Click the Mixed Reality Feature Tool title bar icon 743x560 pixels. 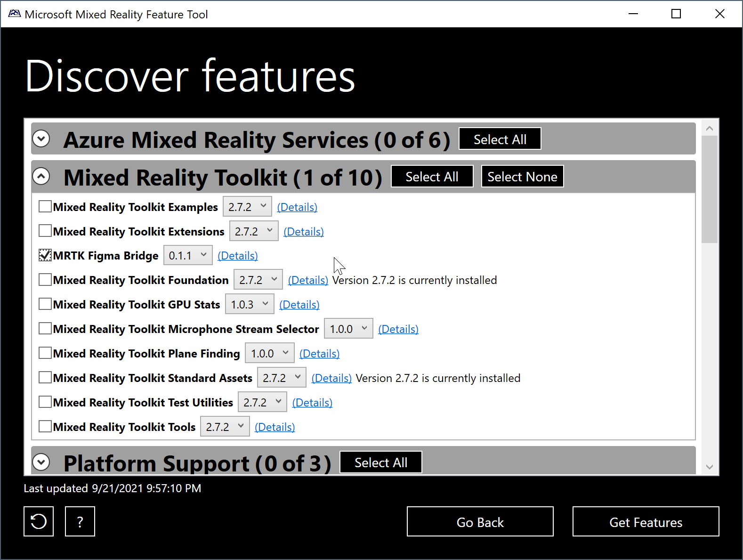[15, 14]
